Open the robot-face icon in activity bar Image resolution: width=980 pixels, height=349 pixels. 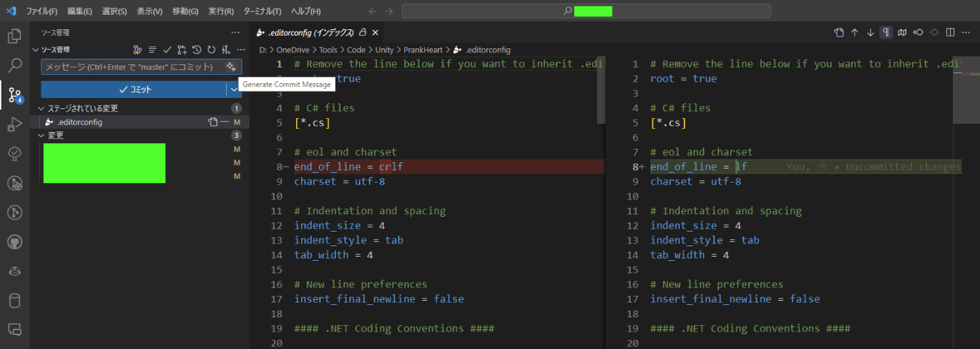(14, 271)
